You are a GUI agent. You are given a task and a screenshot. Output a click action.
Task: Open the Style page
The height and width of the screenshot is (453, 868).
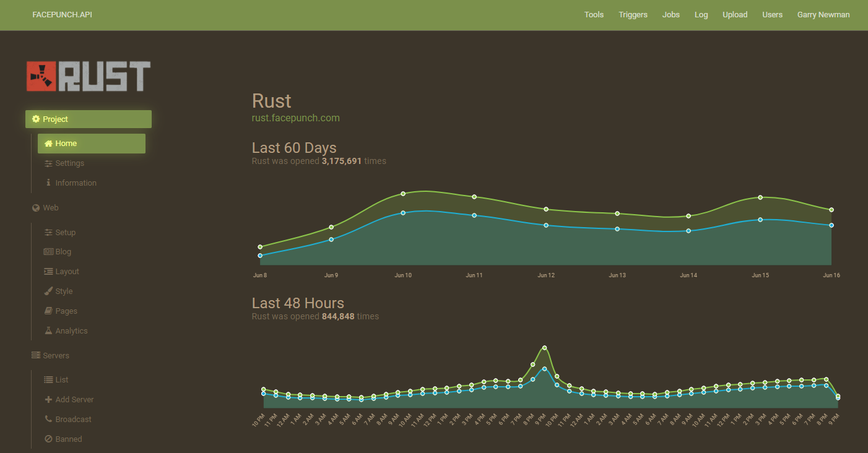[59, 291]
